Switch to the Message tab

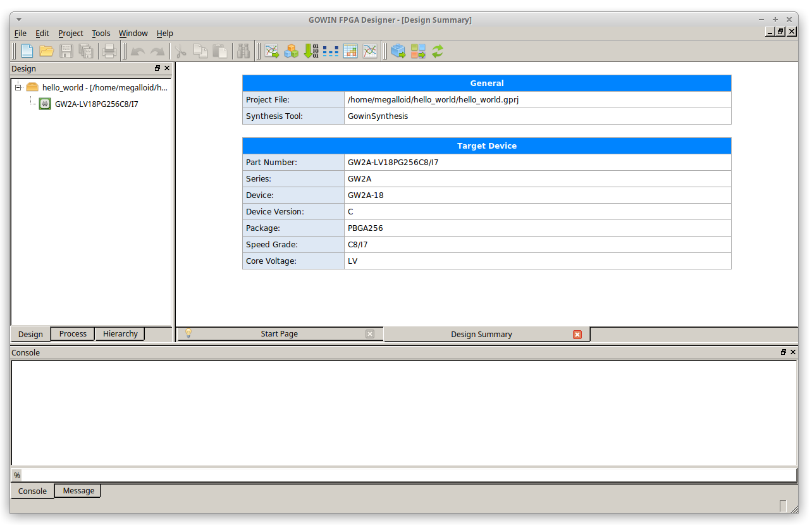point(78,490)
